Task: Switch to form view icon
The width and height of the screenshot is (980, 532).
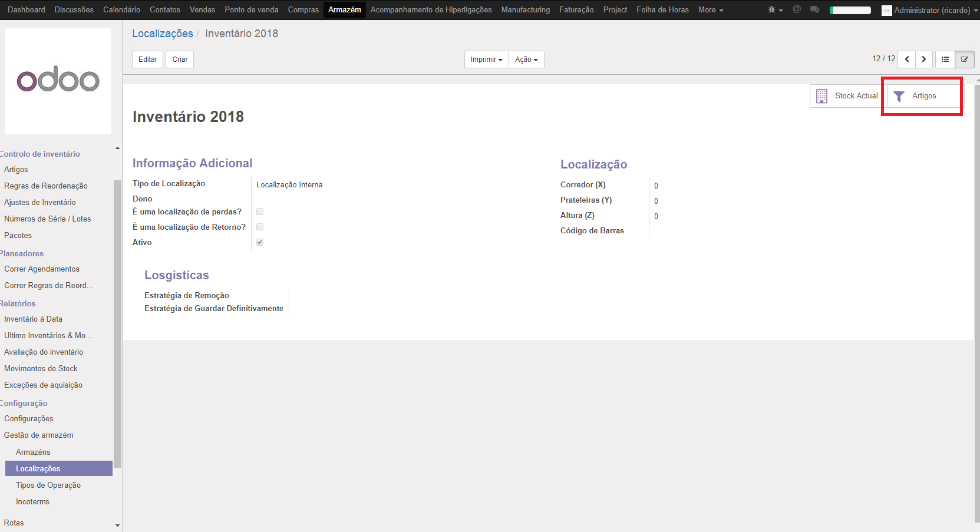Action: [x=965, y=59]
